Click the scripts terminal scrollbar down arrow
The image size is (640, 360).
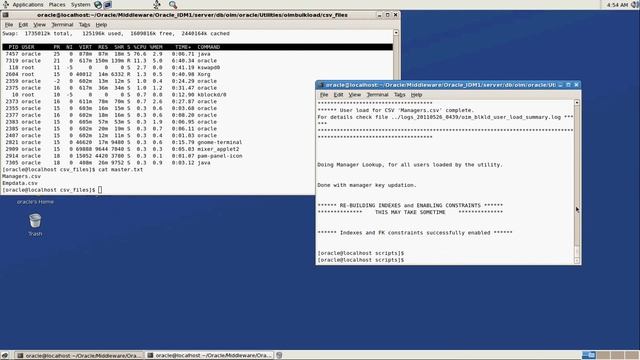577,260
